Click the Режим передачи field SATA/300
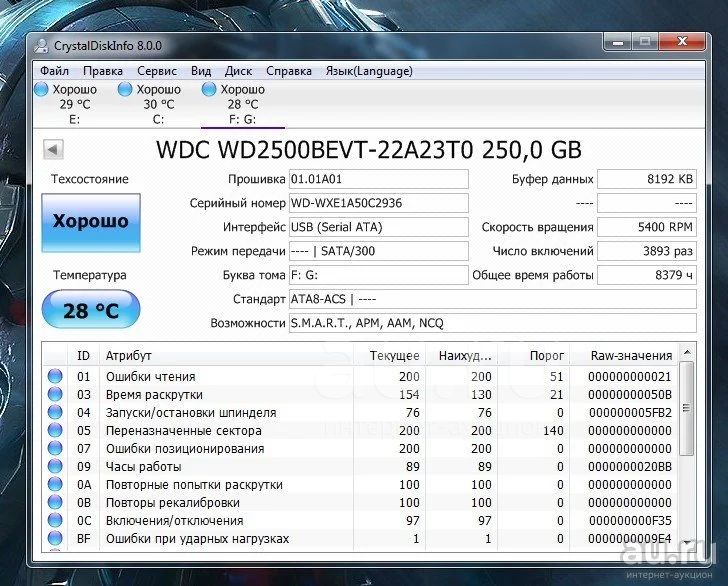 click(x=379, y=251)
